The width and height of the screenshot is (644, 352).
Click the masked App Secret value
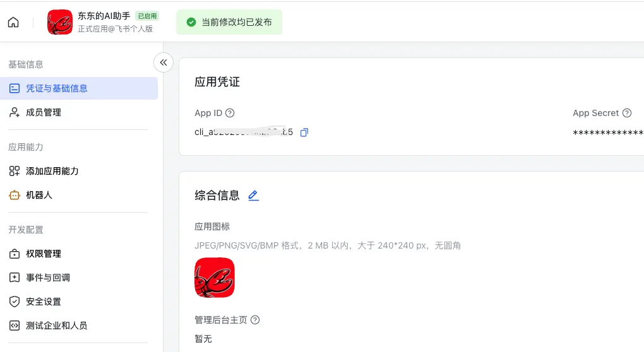click(608, 132)
